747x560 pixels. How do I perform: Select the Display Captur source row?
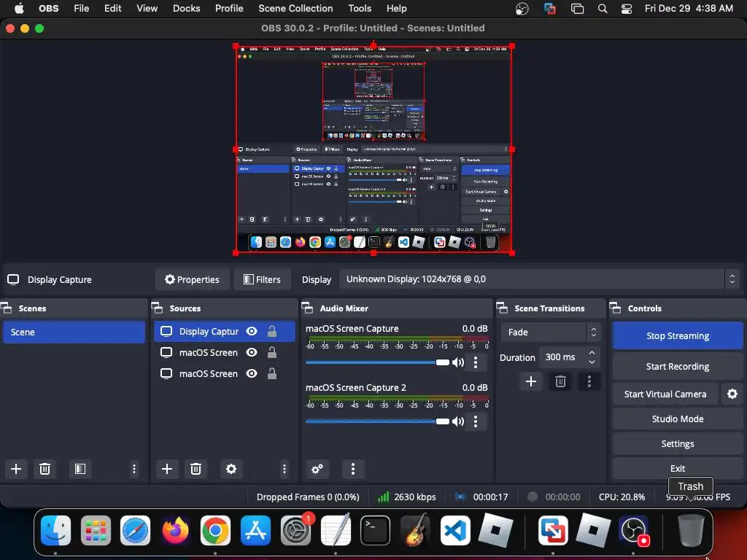click(x=224, y=332)
